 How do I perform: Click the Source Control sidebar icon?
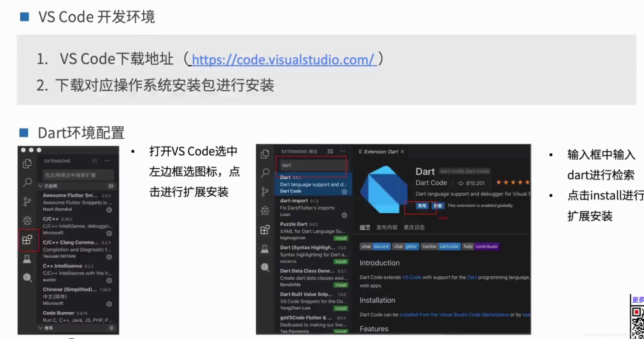tap(26, 202)
